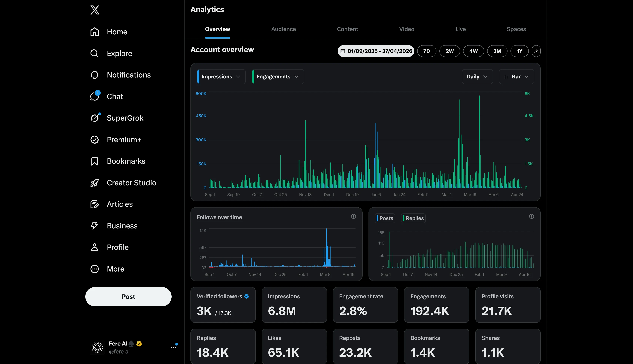Expand the Impressions metric dropdown
633x364 pixels.
click(x=221, y=77)
